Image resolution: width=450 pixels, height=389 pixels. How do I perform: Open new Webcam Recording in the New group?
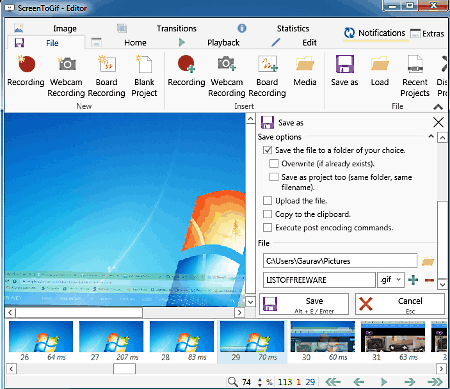66,76
